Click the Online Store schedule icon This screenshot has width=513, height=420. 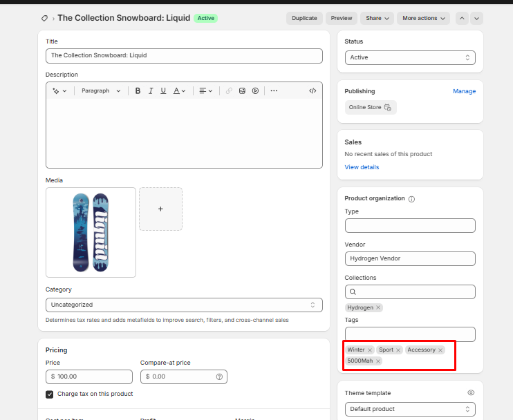(387, 108)
